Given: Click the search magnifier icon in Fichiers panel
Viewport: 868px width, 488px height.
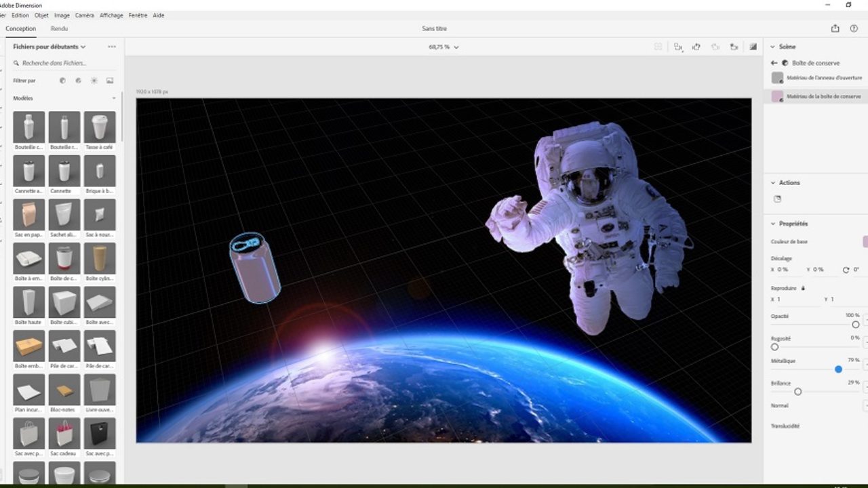Looking at the screenshot, I should tap(16, 63).
